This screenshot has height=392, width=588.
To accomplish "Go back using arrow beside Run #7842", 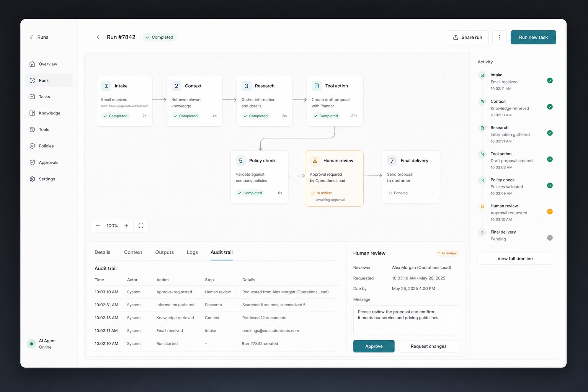I will [98, 37].
